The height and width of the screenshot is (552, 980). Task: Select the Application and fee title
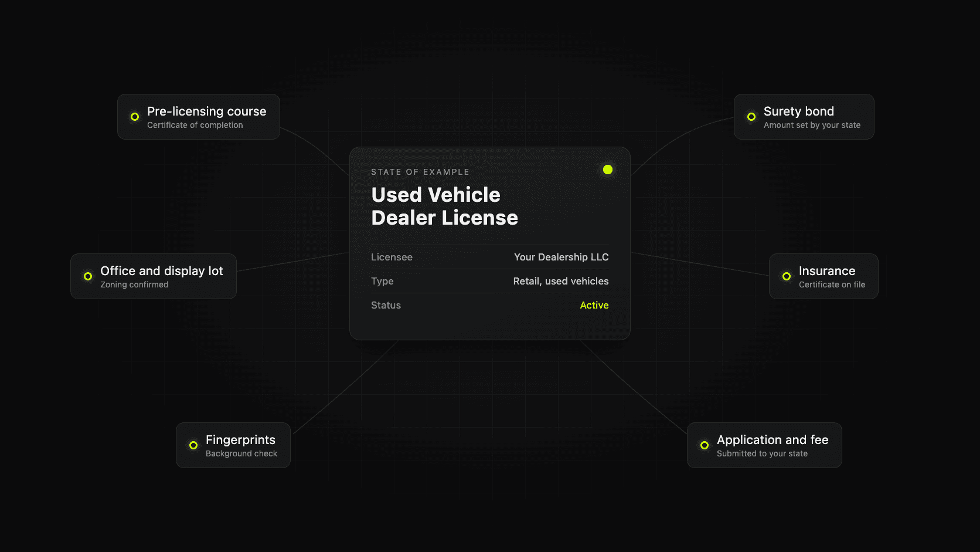(x=773, y=440)
